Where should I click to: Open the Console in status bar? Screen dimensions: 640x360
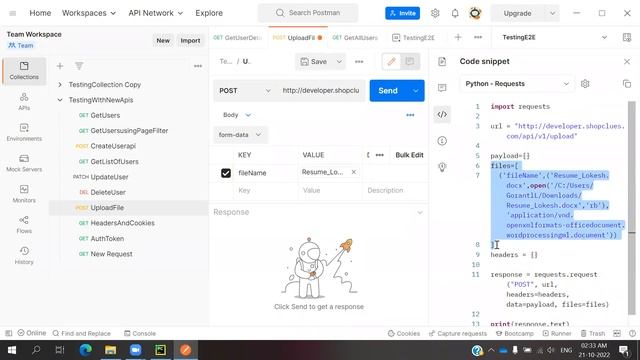140,333
